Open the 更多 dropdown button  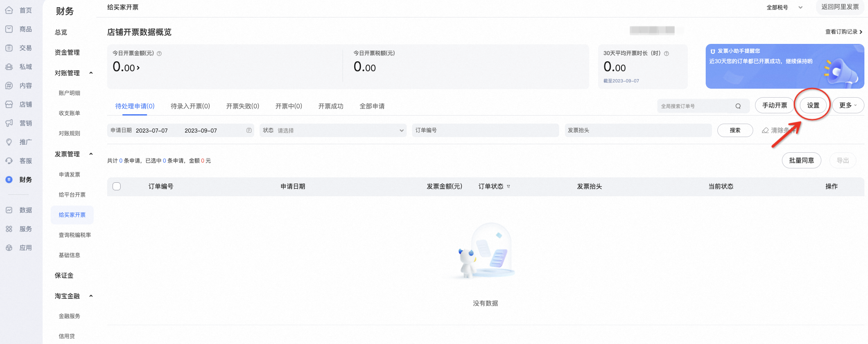coord(848,105)
